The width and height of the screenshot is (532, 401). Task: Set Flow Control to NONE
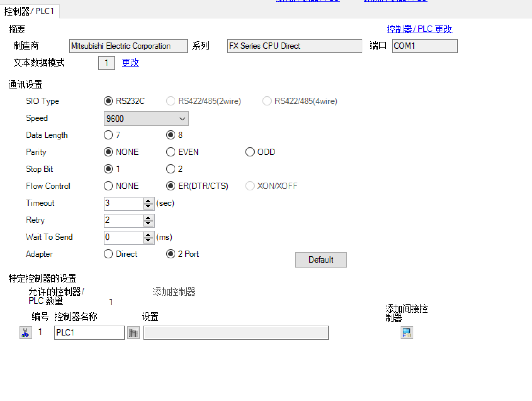[x=108, y=186]
